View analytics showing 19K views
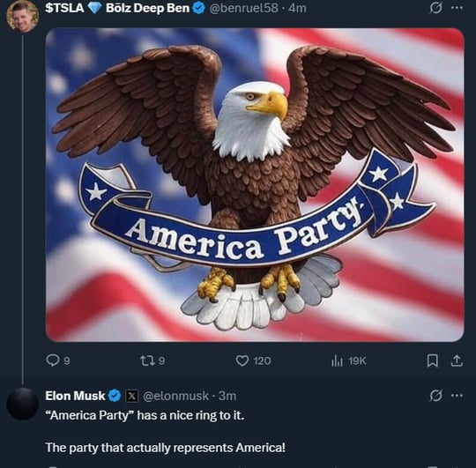This screenshot has width=476, height=468. [349, 360]
